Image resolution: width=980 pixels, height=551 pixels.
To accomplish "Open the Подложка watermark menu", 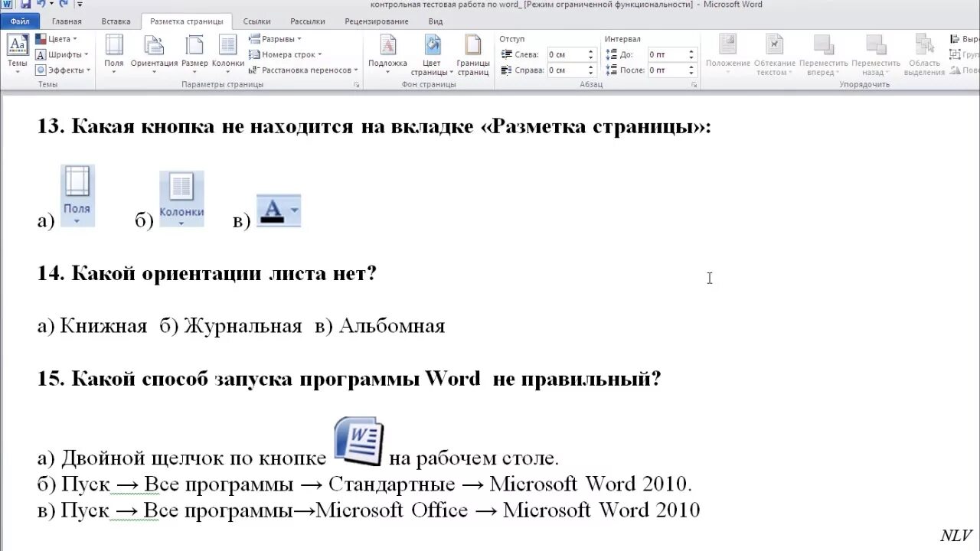I will [x=387, y=54].
